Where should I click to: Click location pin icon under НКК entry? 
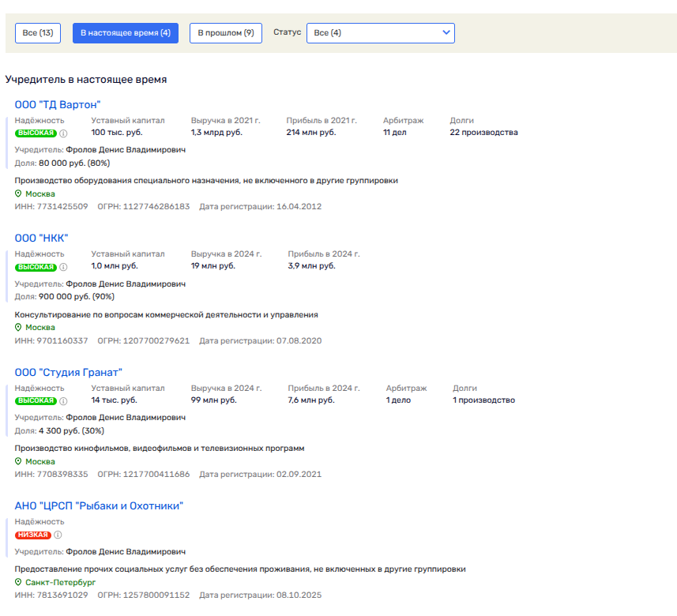[18, 327]
